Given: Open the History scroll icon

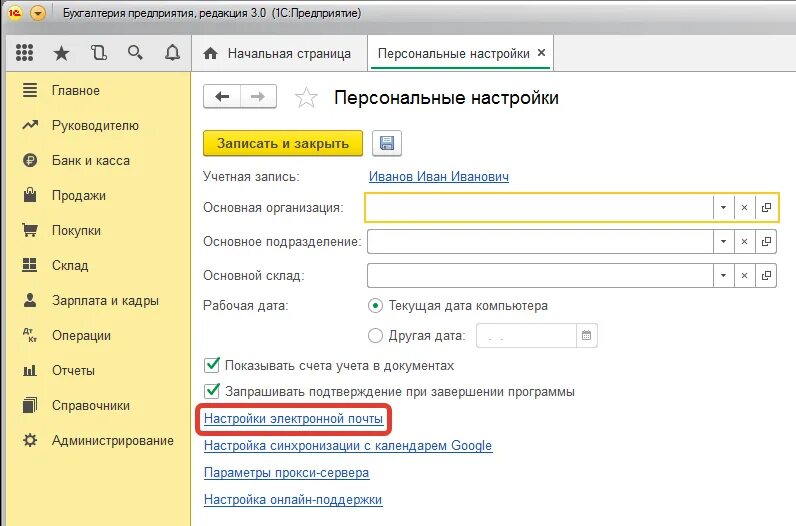Looking at the screenshot, I should click(x=98, y=53).
